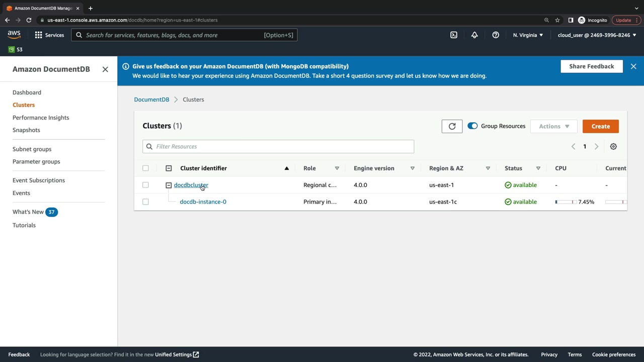The width and height of the screenshot is (644, 362).
Task: Open AWS CloudShell icon in header
Action: pos(454,35)
